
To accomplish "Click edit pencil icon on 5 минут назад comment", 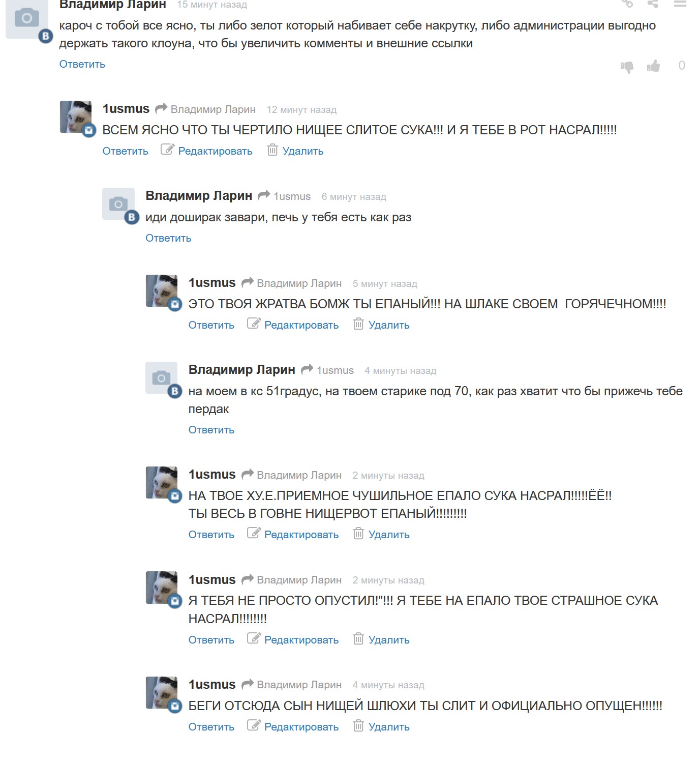I will pos(254,323).
